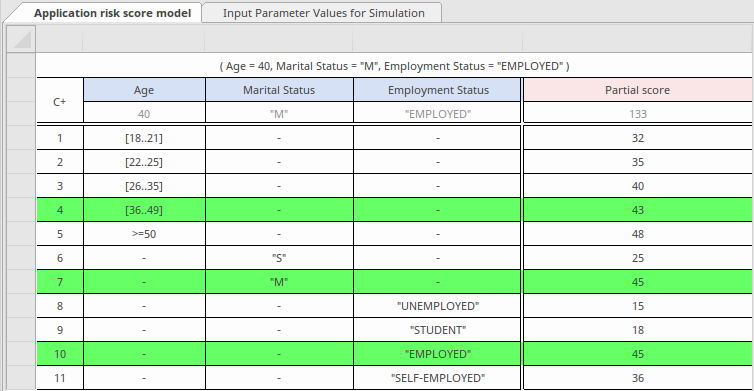Select the Application risk score model tab
Image resolution: width=754 pixels, height=391 pixels.
pyautogui.click(x=112, y=13)
